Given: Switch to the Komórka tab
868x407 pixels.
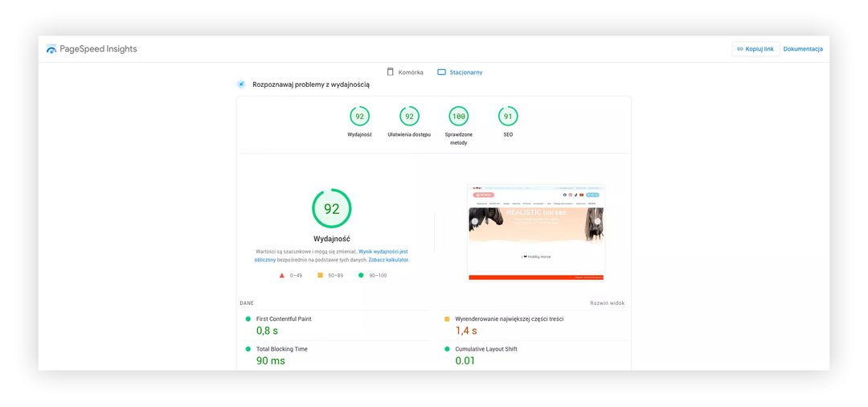Looking at the screenshot, I should pyautogui.click(x=405, y=72).
